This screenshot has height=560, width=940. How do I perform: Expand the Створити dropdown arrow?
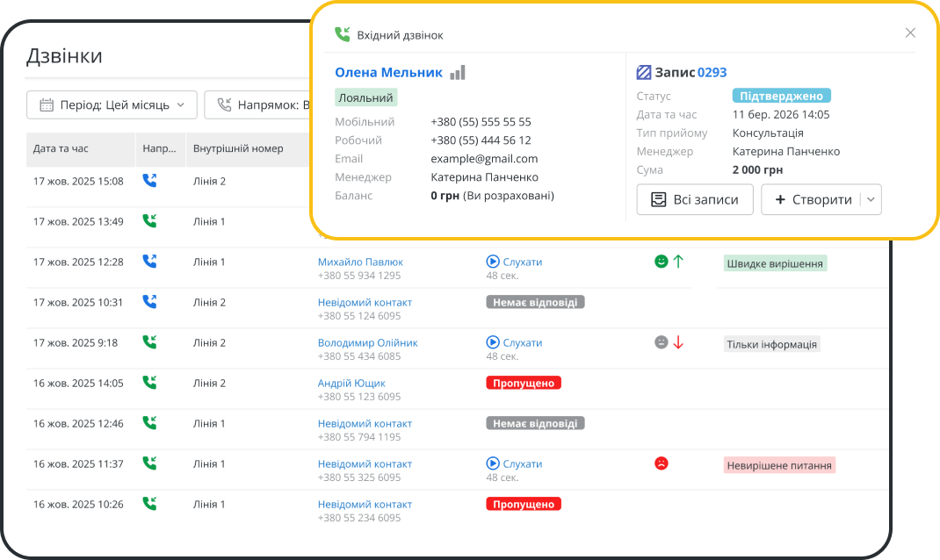[871, 199]
